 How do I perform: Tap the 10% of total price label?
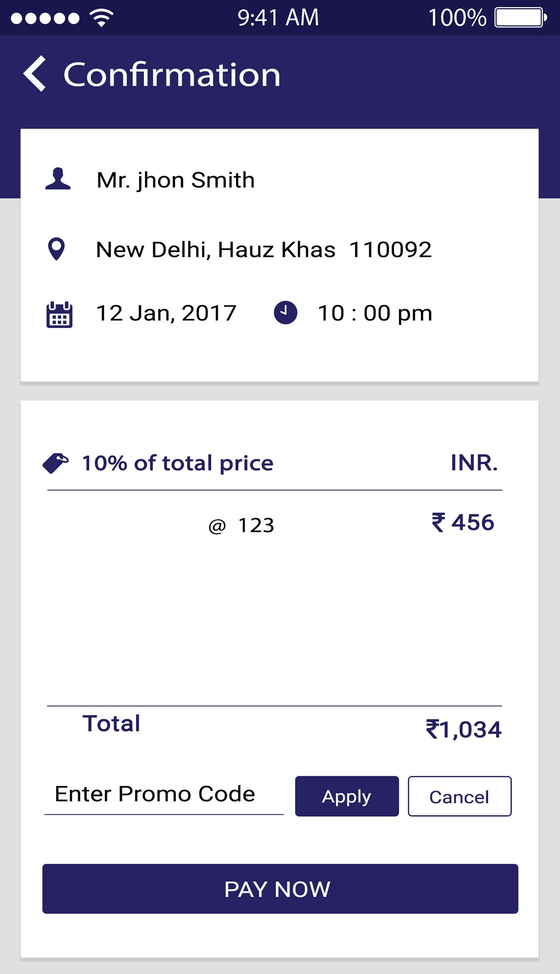tap(178, 463)
